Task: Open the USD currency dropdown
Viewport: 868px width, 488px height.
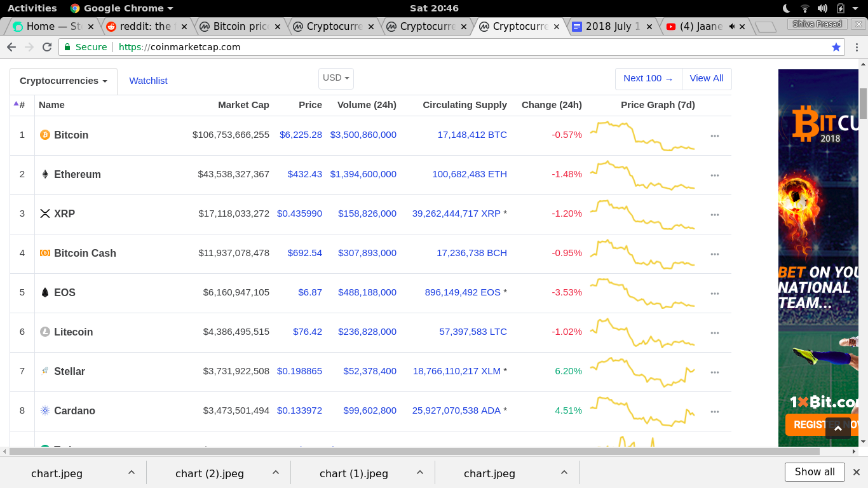Action: tap(336, 78)
